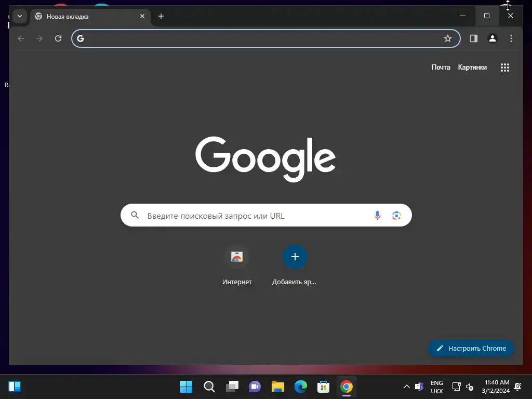The height and width of the screenshot is (399, 532).
Task: Open notifications bell icon
Action: tap(518, 387)
